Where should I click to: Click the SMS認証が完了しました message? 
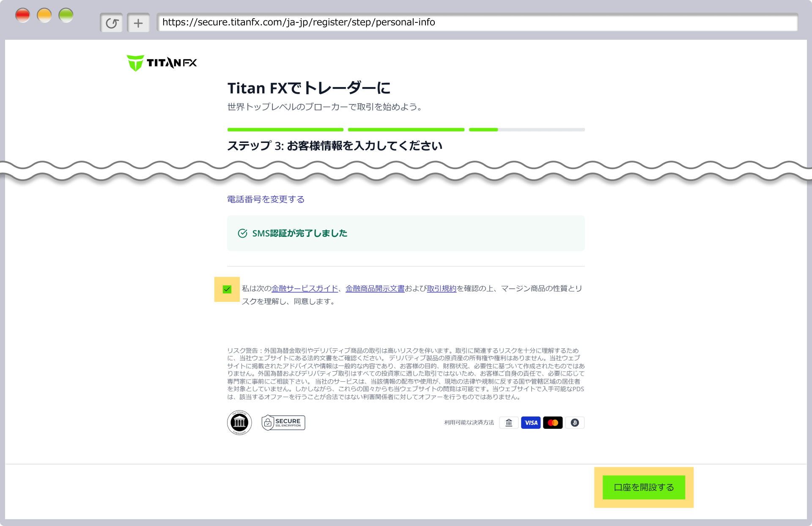coord(299,233)
